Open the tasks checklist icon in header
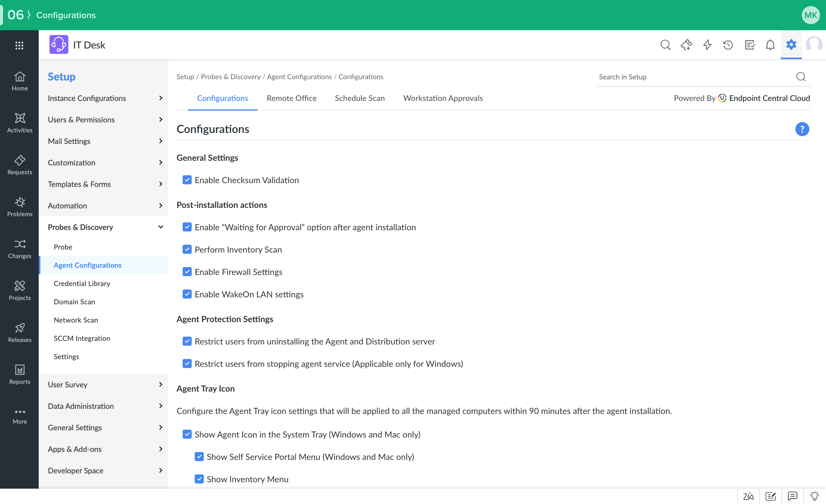This screenshot has width=826, height=504. pos(750,45)
